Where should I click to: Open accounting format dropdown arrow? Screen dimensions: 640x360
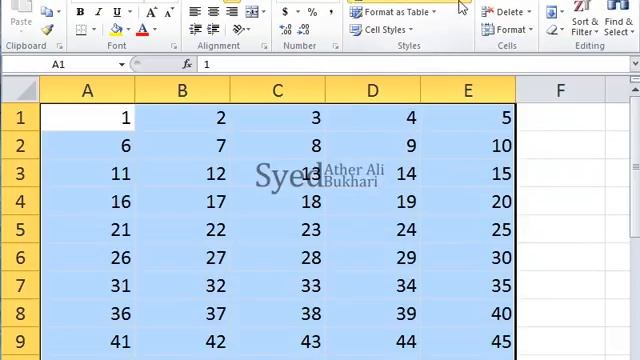pyautogui.click(x=298, y=12)
